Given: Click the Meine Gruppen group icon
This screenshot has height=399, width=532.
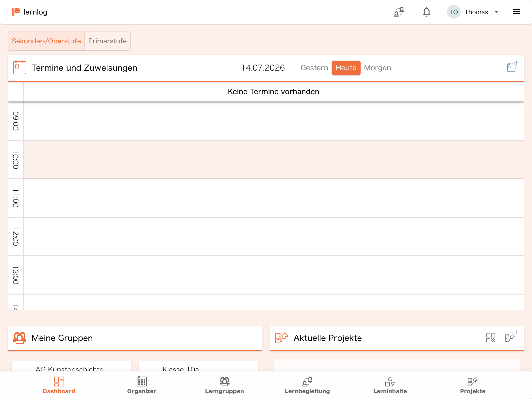Looking at the screenshot, I should (x=19, y=338).
